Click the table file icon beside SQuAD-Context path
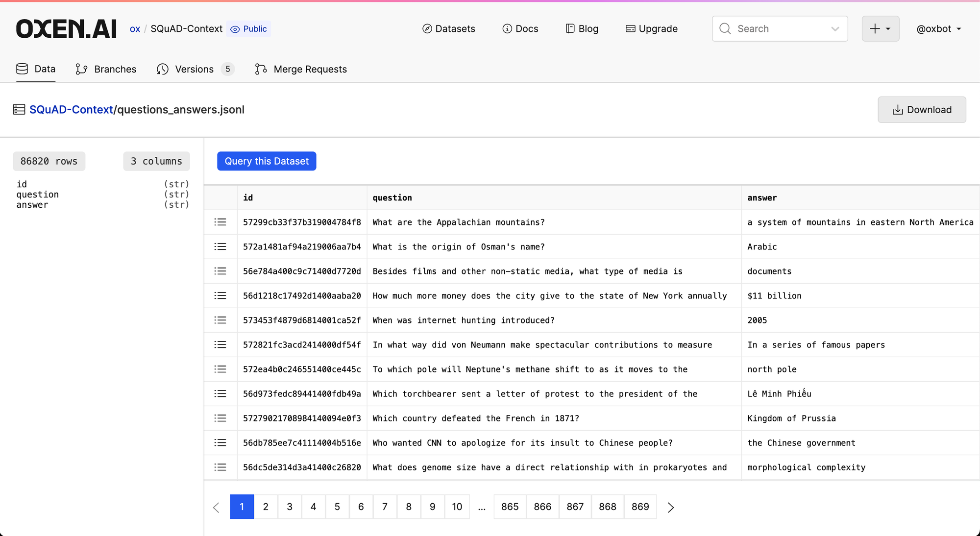 [x=19, y=109]
